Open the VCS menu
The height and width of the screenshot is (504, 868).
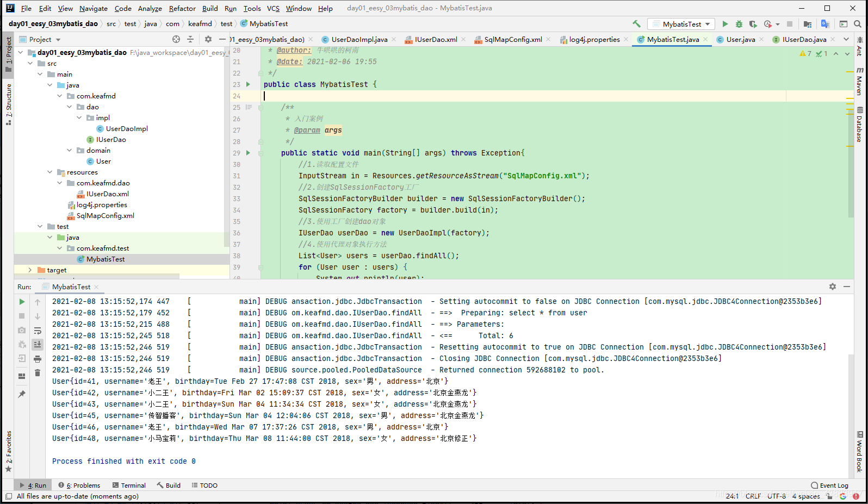[x=273, y=8]
